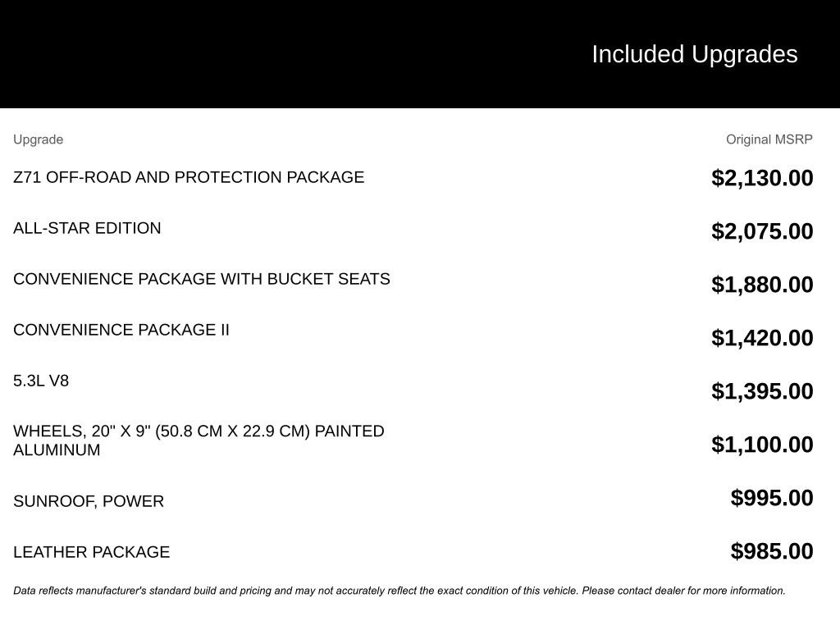Select Convenience Package with Bucket Seats

(x=202, y=279)
